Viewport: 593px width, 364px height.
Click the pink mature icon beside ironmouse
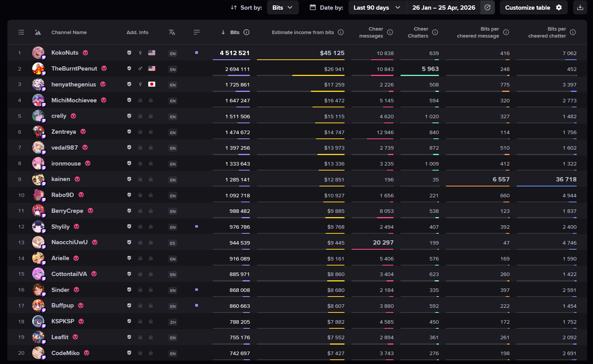88,163
